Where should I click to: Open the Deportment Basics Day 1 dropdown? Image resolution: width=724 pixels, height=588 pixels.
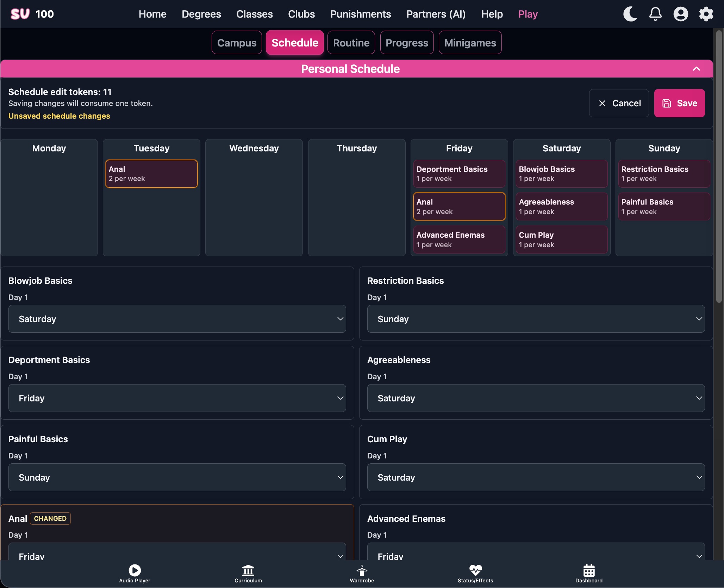coord(177,398)
